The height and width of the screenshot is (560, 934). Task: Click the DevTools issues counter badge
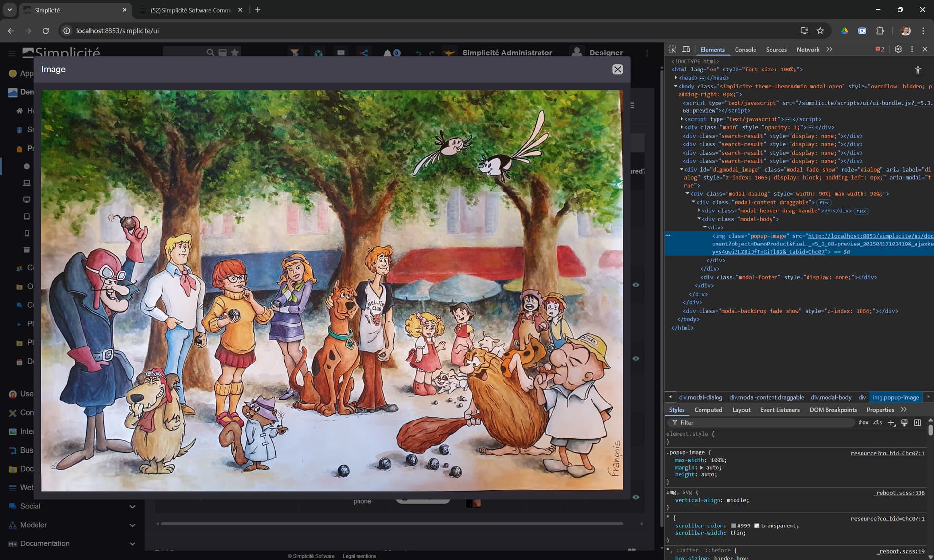[x=880, y=49]
